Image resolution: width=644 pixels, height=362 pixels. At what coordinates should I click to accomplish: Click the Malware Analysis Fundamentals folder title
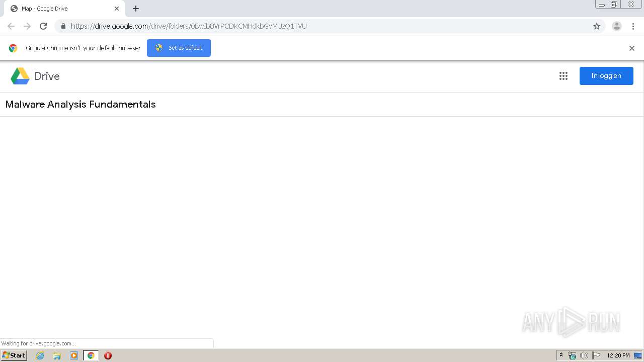coord(80,104)
